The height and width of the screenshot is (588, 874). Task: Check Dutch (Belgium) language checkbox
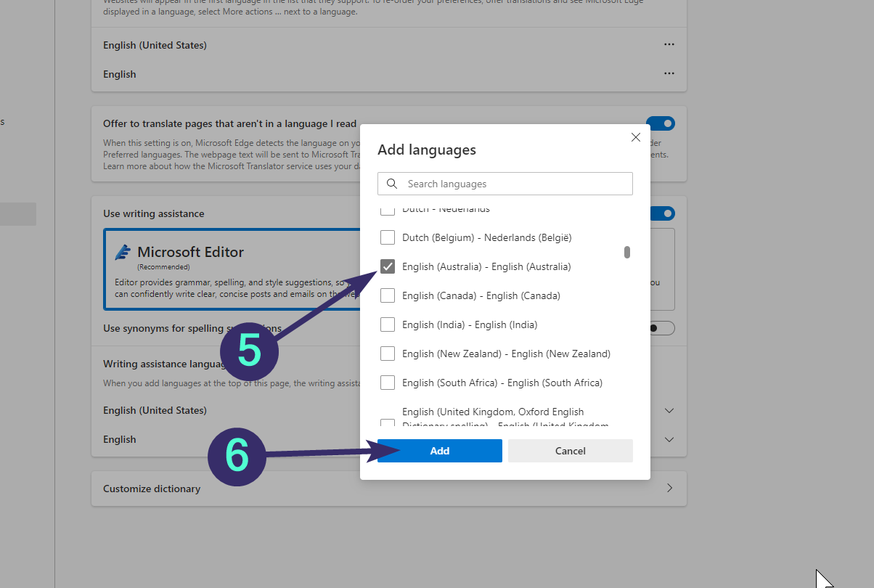coord(388,237)
